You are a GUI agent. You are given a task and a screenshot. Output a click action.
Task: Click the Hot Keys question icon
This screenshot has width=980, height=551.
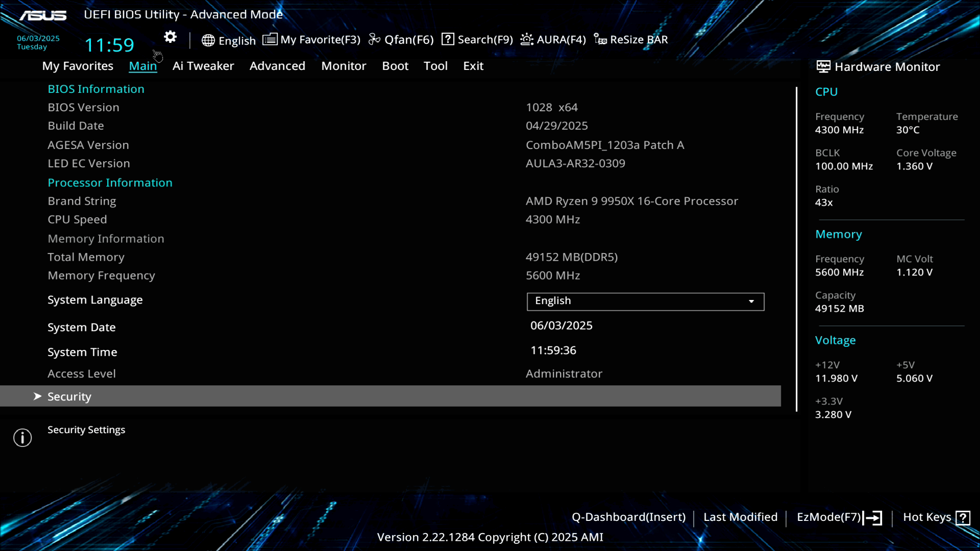tap(963, 518)
